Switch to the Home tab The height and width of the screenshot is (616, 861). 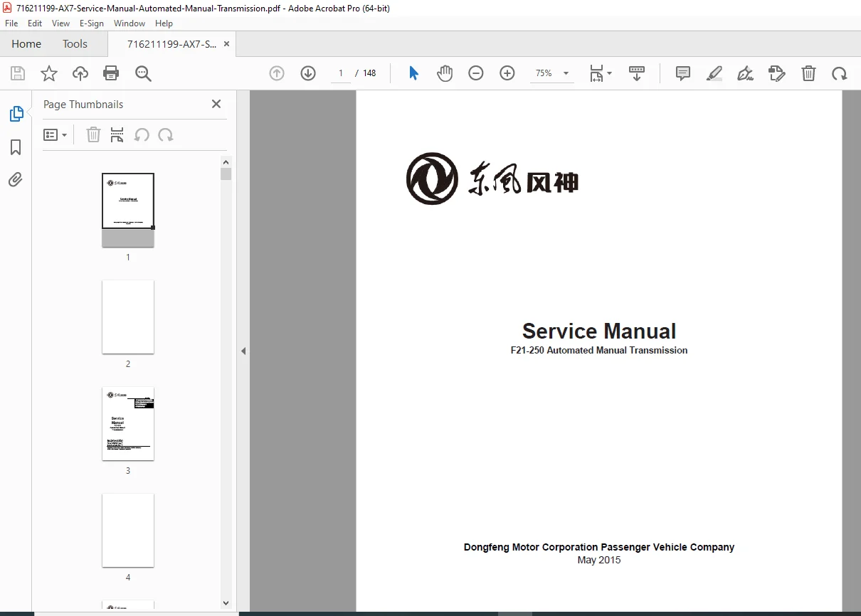click(x=26, y=44)
